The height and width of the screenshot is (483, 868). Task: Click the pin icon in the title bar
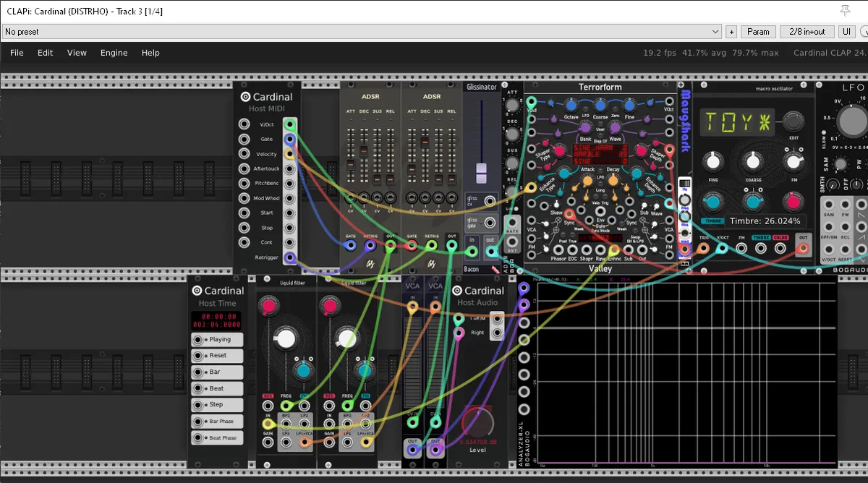point(846,9)
